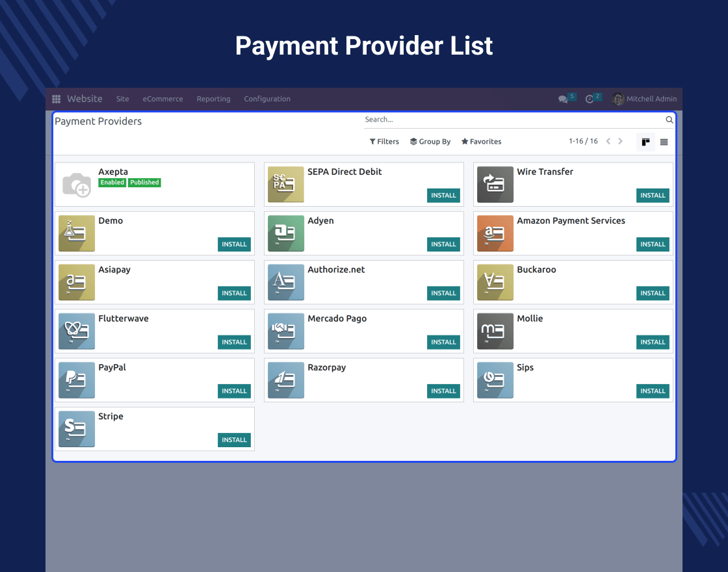Install Amazon Payment Services
Screen dimensions: 728x572
(653, 244)
